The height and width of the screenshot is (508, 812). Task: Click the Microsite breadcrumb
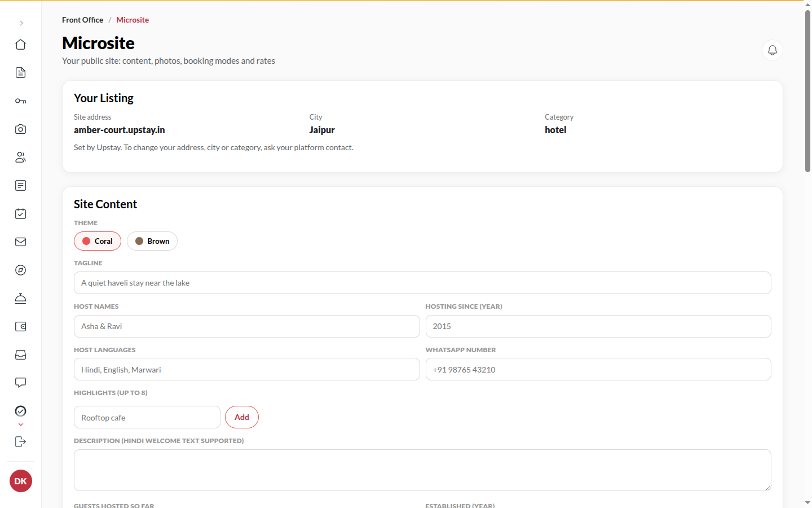click(133, 20)
